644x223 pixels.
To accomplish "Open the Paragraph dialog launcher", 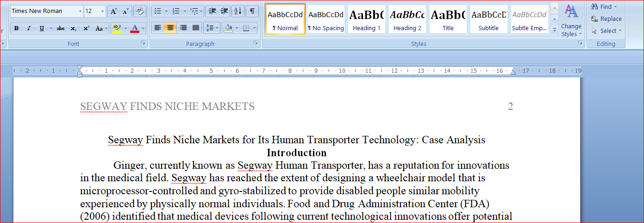I will coord(256,43).
